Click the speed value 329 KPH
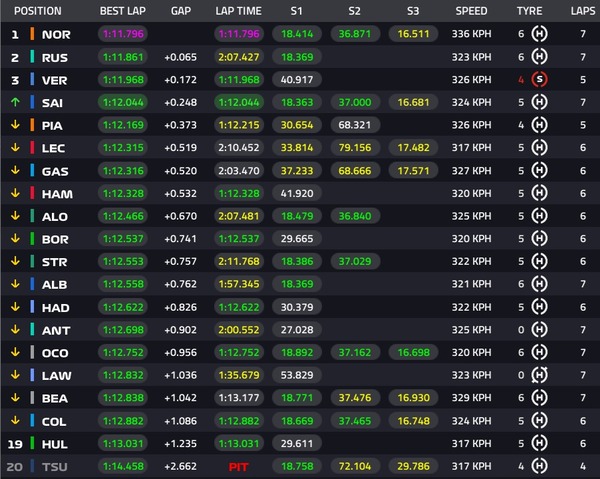Viewport: 600px width, 479px height. click(471, 398)
